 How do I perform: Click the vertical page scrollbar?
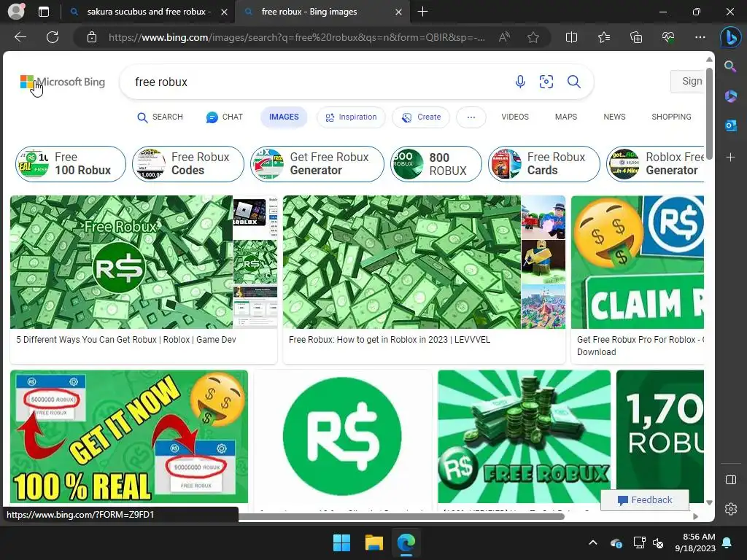709,114
